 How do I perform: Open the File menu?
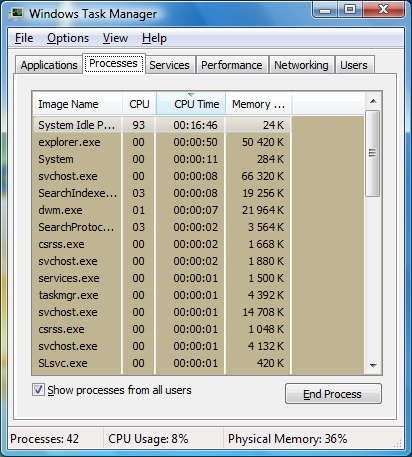[24, 38]
